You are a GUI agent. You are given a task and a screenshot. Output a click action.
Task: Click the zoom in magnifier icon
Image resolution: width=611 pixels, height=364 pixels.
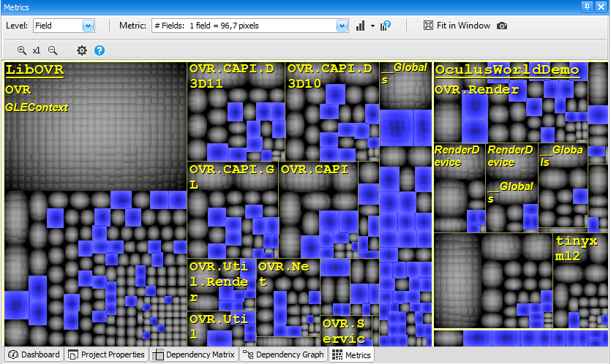[x=22, y=50]
